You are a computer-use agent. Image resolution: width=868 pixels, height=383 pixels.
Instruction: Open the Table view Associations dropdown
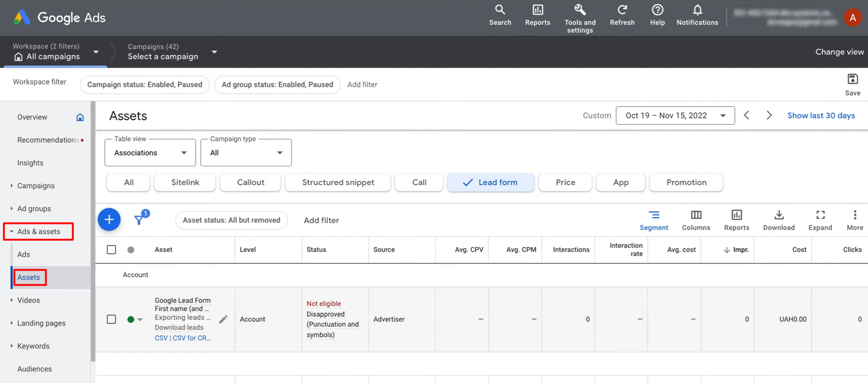[150, 153]
